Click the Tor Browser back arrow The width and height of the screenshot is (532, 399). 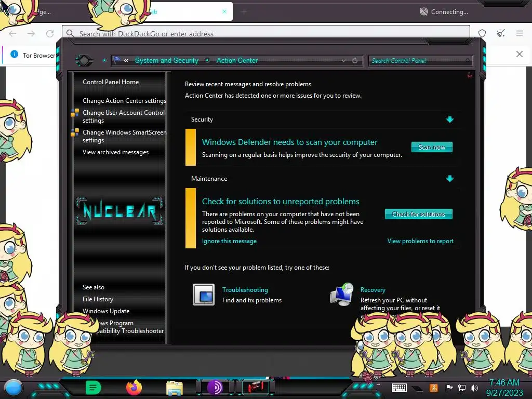(12, 33)
